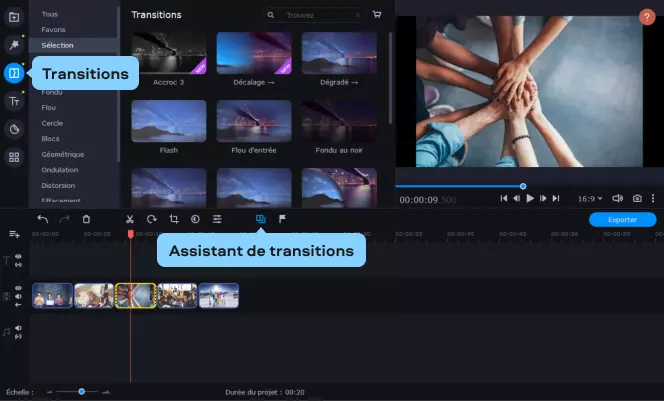Zoom in timeline scale icon
Screen dimensions: 664x401
106,392
